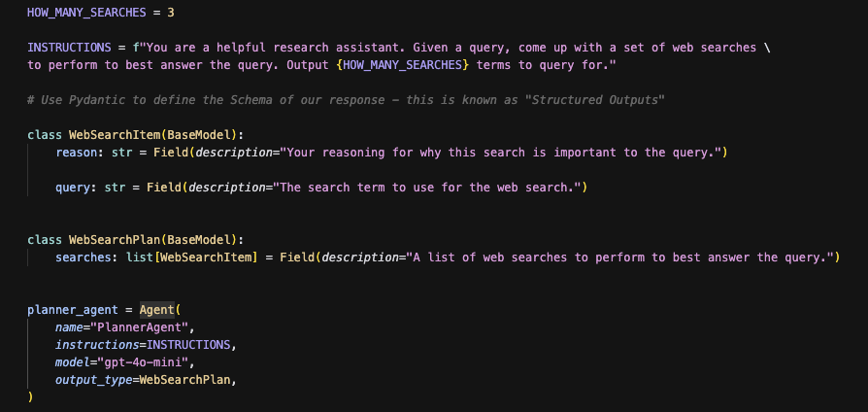Click list[WebSearchItem] type annotation
Viewport: 868px width, 412px height.
(x=192, y=257)
